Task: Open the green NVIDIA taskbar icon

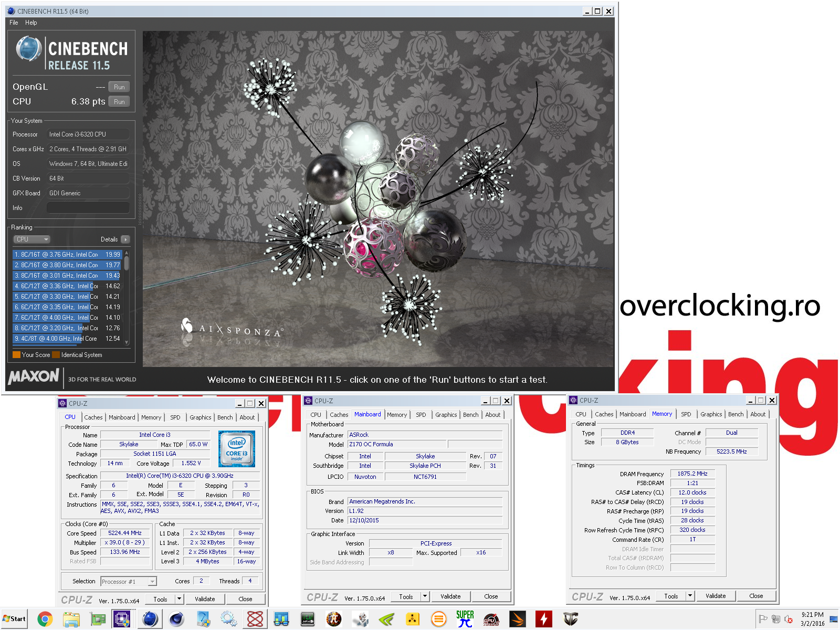Action: click(x=386, y=619)
